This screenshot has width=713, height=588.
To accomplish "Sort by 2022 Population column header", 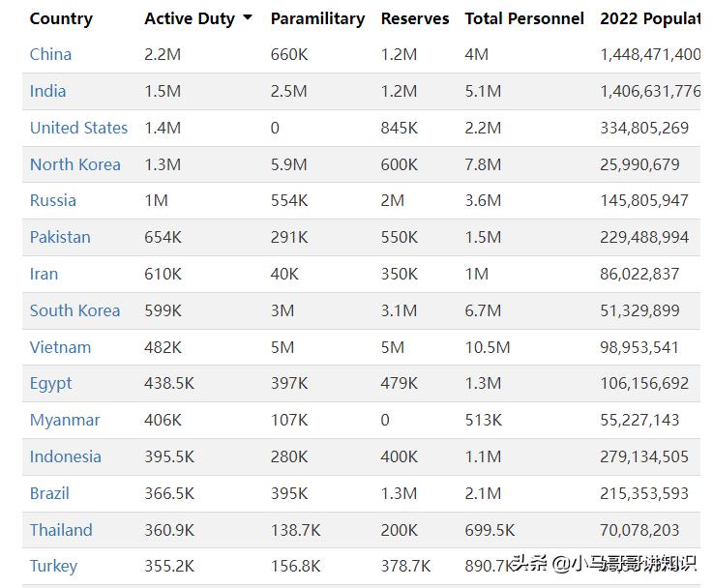I will pos(649,18).
